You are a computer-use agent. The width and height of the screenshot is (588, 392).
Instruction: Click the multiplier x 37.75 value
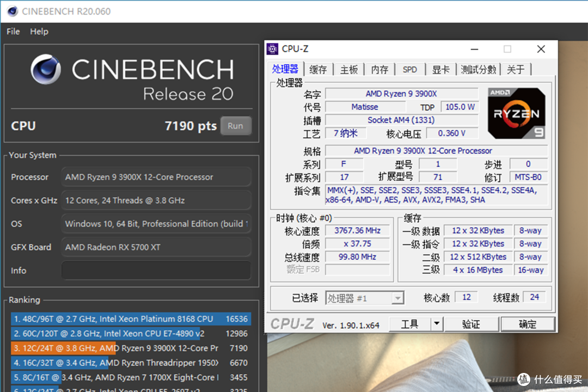(357, 243)
